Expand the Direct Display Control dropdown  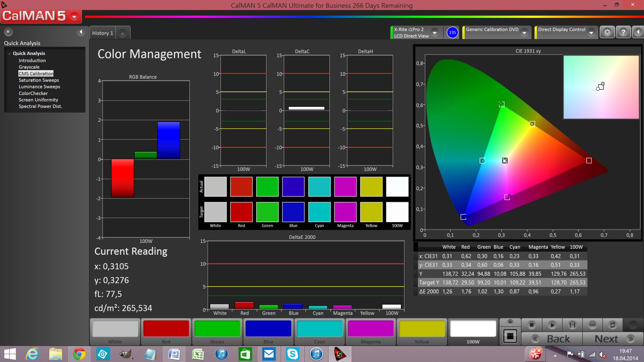click(591, 33)
